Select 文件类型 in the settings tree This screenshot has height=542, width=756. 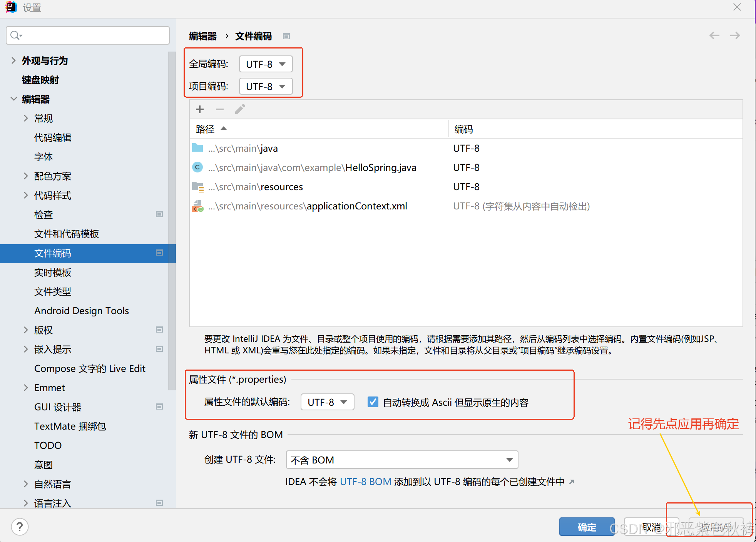[x=53, y=291]
